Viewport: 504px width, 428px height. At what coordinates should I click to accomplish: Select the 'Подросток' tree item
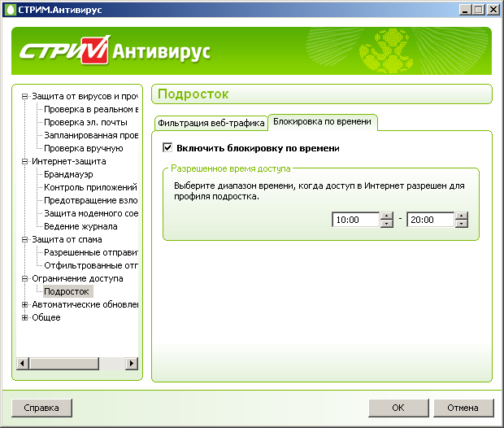pyautogui.click(x=67, y=291)
